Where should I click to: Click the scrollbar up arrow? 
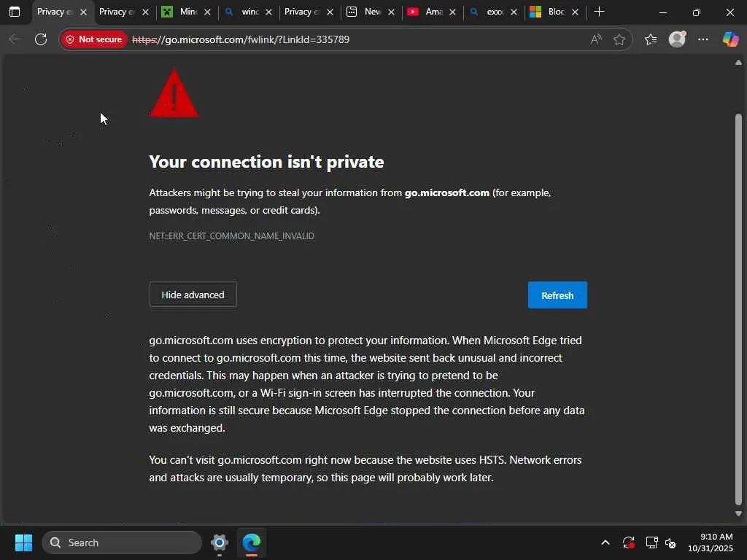(738, 63)
